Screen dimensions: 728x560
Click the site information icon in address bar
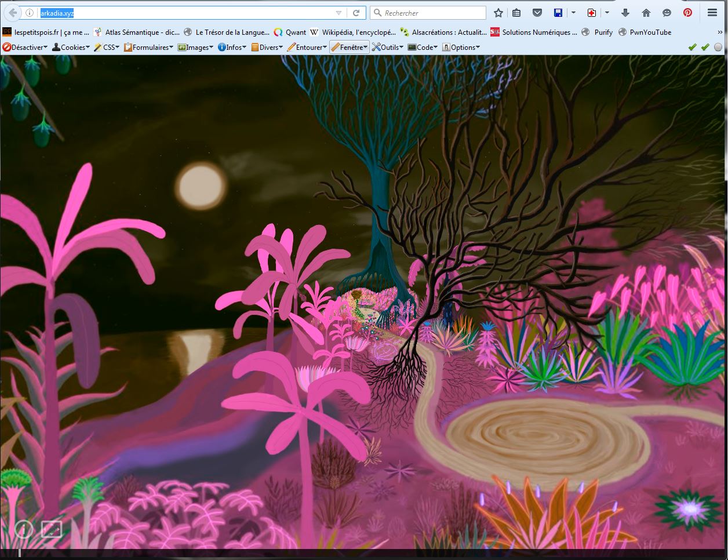pyautogui.click(x=30, y=13)
